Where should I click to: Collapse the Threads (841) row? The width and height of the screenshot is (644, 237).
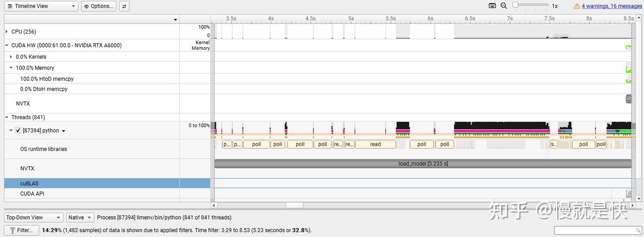click(x=7, y=117)
